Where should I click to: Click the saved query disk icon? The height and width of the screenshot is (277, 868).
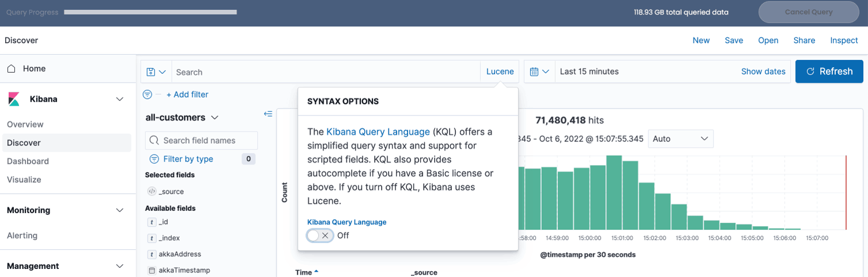151,72
